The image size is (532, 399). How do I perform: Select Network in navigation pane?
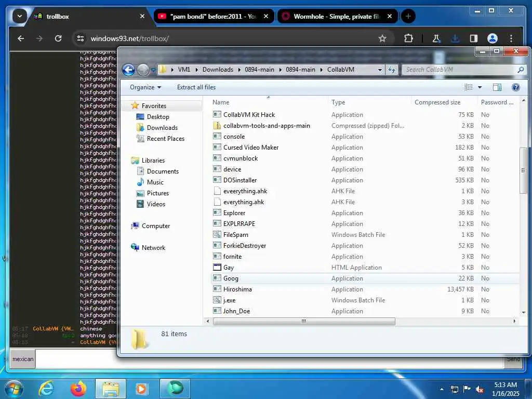[148, 248]
